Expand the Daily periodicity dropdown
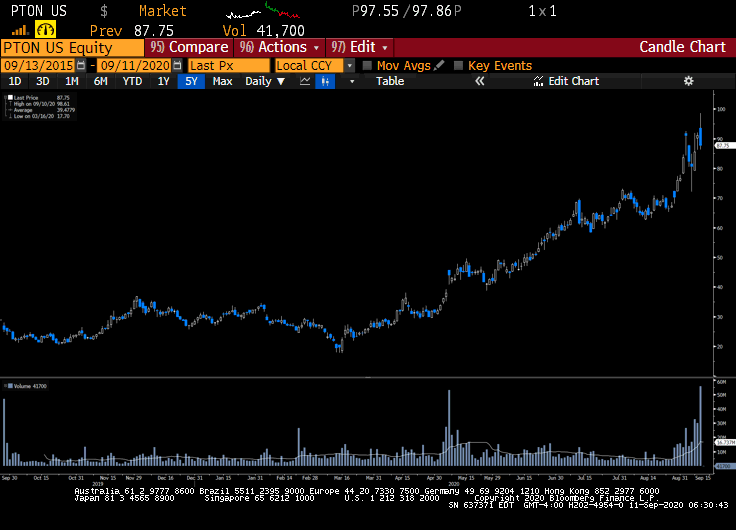This screenshot has width=736, height=530. point(265,81)
